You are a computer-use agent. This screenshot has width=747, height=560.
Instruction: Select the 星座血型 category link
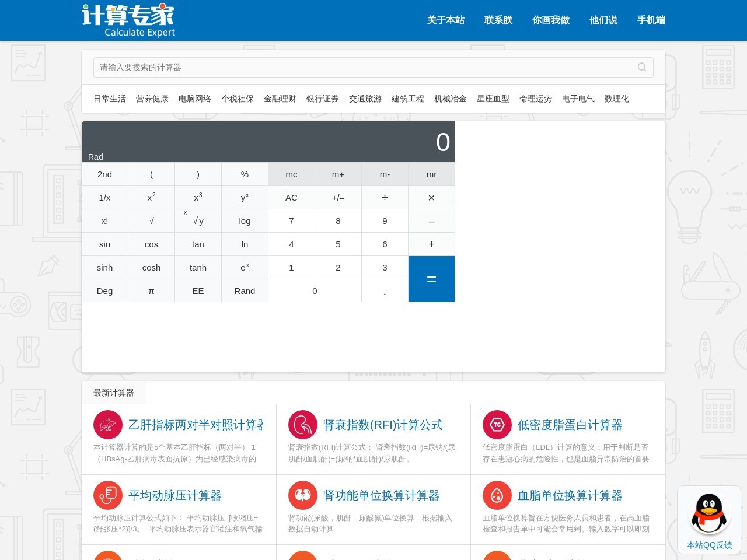tap(493, 99)
